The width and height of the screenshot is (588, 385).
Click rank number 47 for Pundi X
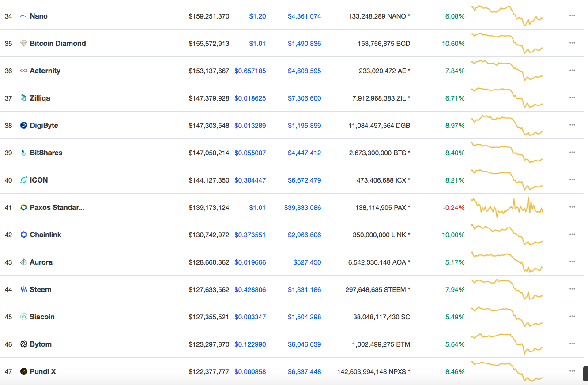click(8, 372)
